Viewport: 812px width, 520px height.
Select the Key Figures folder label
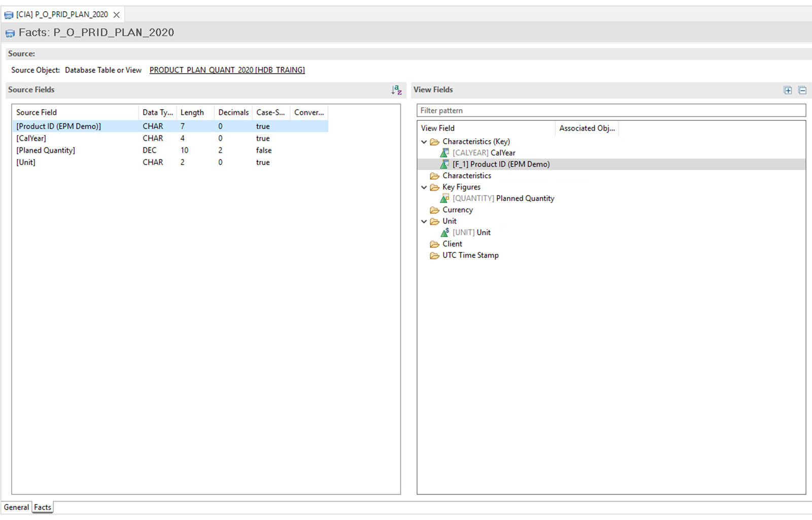point(461,187)
